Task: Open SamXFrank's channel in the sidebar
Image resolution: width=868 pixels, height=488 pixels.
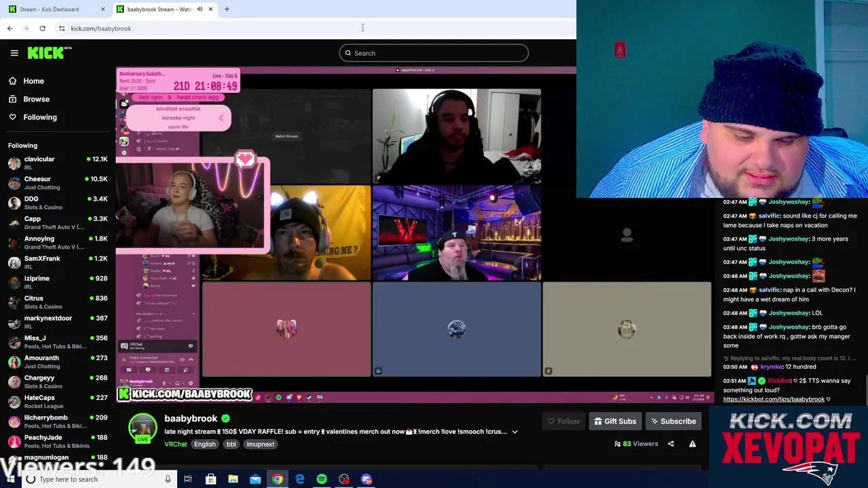Action: coord(57,262)
